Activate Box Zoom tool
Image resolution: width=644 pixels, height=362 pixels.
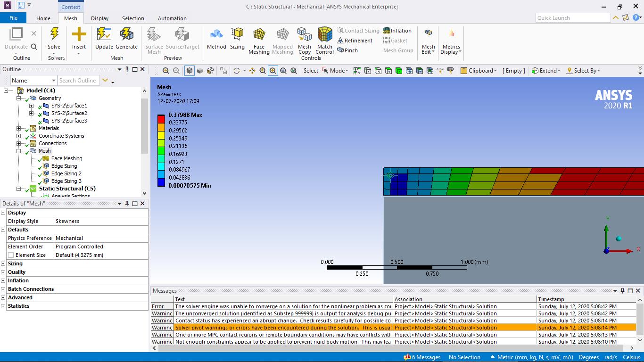pos(273,71)
